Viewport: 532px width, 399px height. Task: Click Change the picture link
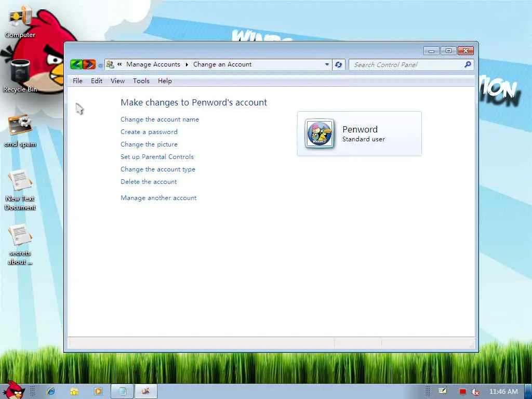tap(149, 144)
